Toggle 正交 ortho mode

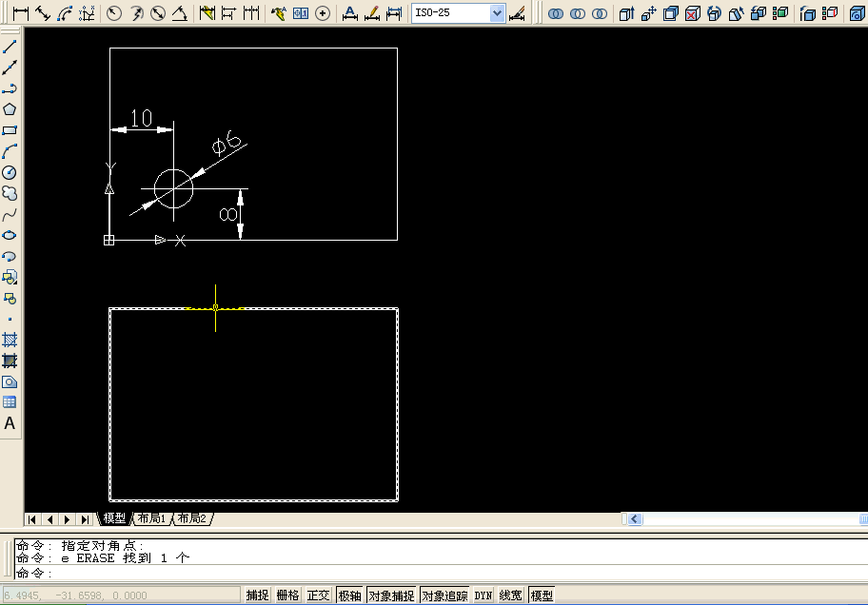tap(318, 595)
